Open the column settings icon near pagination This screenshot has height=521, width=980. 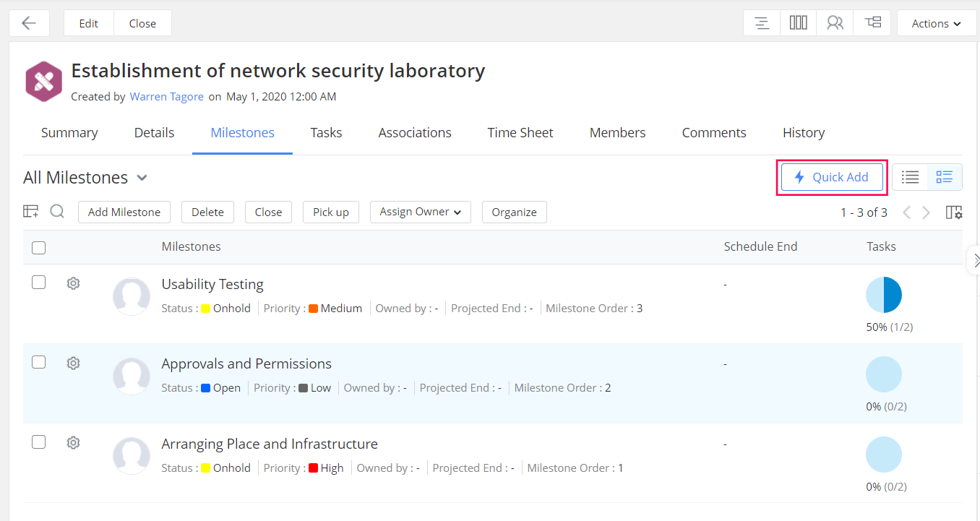(x=954, y=212)
